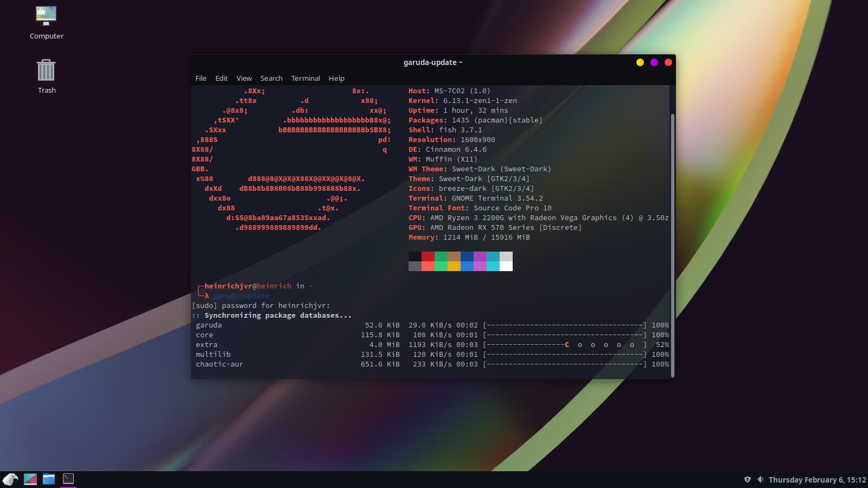Image resolution: width=868 pixels, height=488 pixels.
Task: Click the bright red color block
Action: point(428,266)
